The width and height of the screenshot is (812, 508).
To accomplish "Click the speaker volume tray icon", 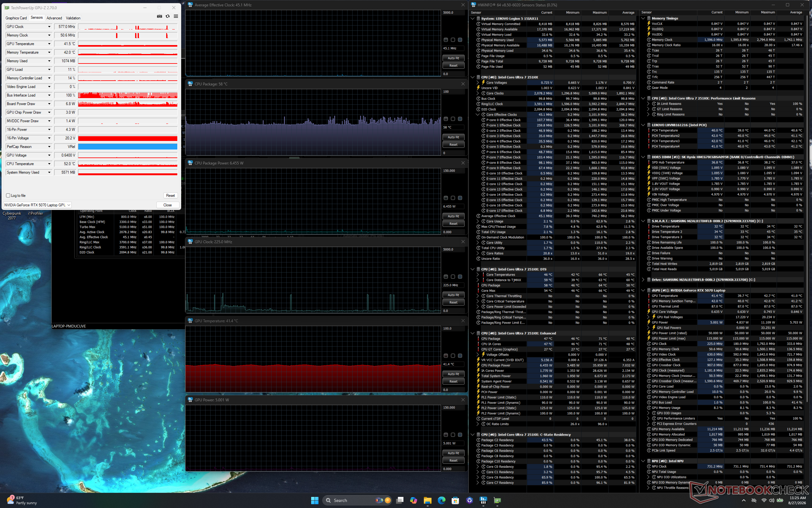I will (x=772, y=500).
